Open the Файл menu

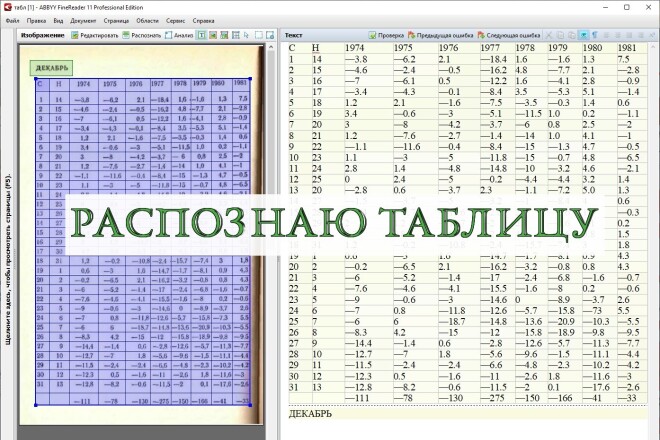tap(13, 21)
